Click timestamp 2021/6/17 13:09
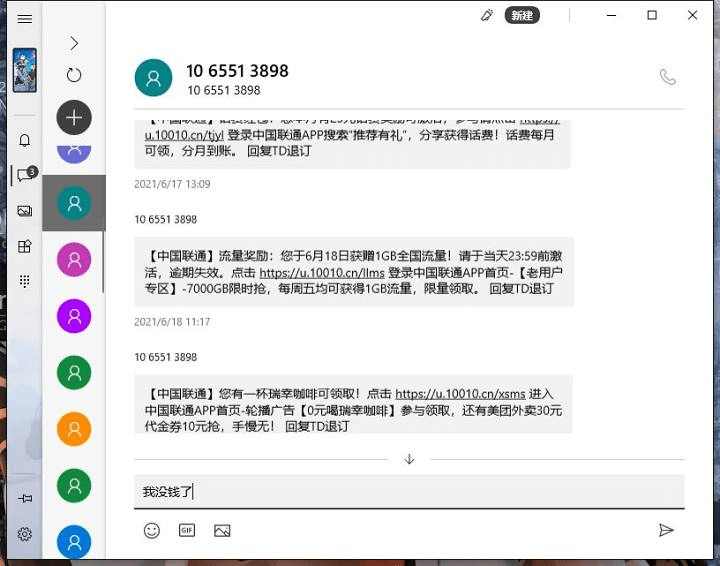720x566 pixels. point(172,184)
